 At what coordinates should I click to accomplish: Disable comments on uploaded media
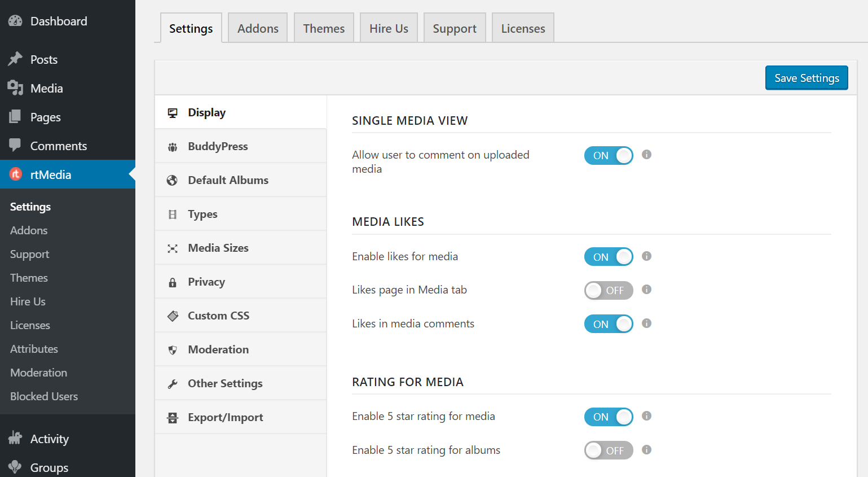click(x=609, y=155)
